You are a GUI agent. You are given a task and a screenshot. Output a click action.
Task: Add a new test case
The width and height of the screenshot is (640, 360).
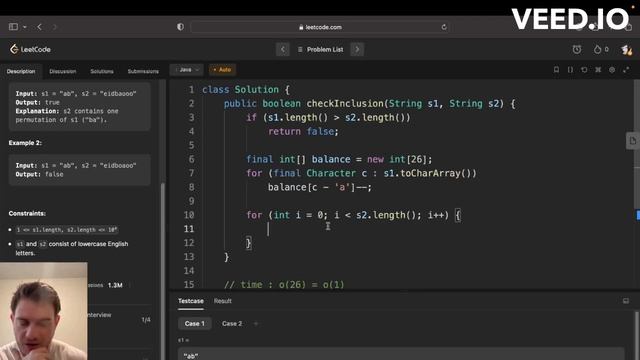(x=256, y=323)
